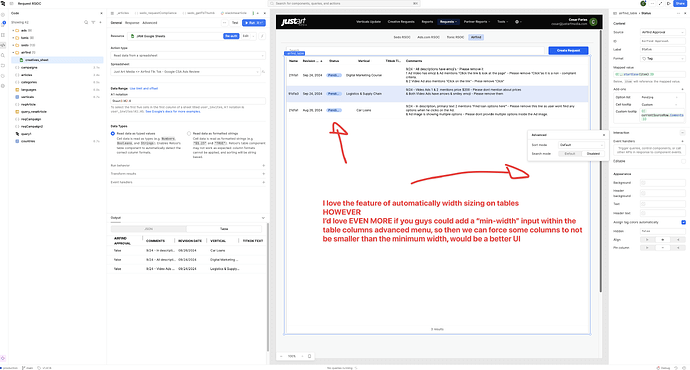This screenshot has height=370, width=690.
Task: Open the Debug panel in status bar
Action: click(663, 368)
